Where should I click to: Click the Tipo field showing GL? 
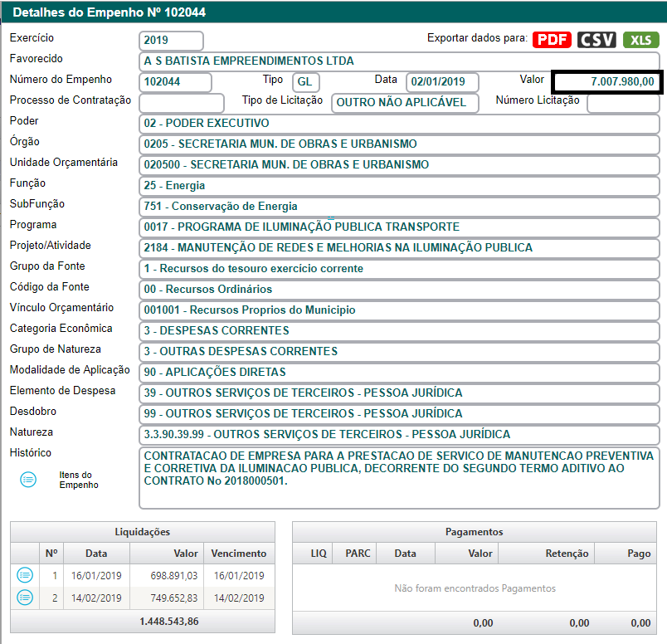point(305,82)
